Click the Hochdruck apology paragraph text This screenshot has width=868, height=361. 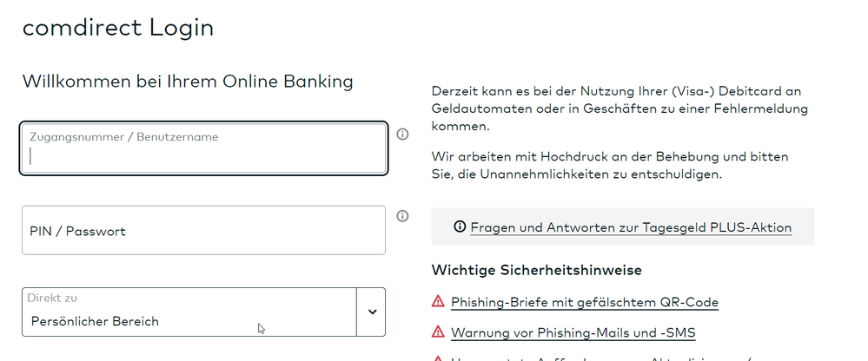point(610,165)
